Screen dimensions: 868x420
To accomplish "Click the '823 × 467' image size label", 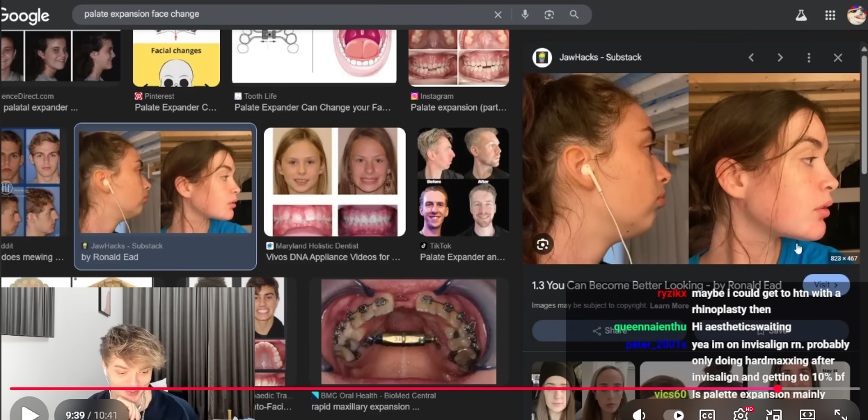I will pyautogui.click(x=844, y=259).
